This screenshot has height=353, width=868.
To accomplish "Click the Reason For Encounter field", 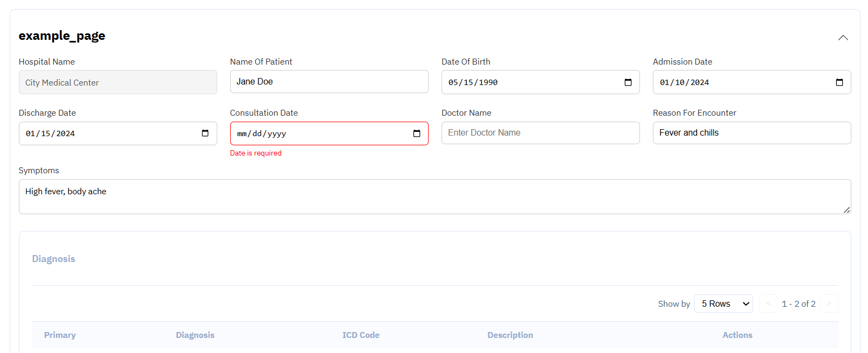I will pyautogui.click(x=752, y=133).
